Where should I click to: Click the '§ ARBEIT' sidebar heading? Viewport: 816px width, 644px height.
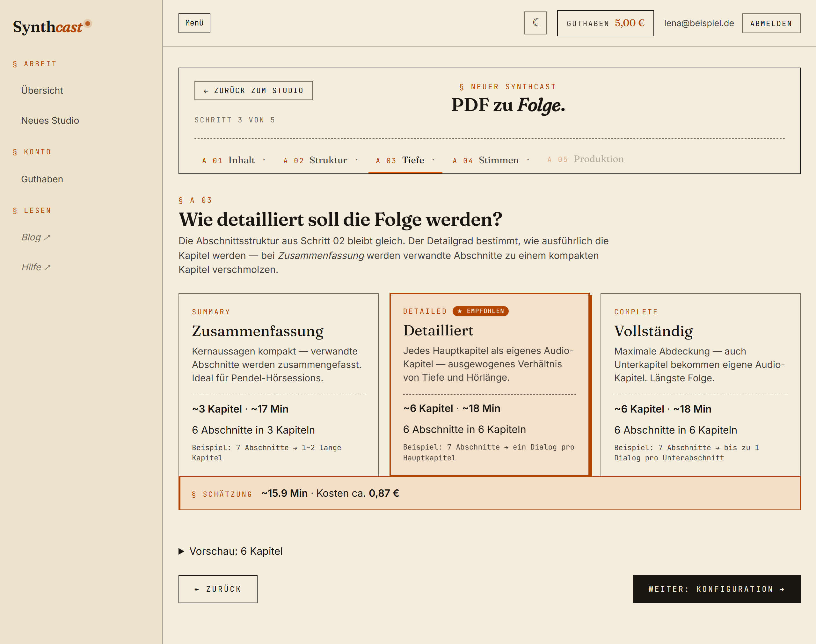[x=35, y=64]
